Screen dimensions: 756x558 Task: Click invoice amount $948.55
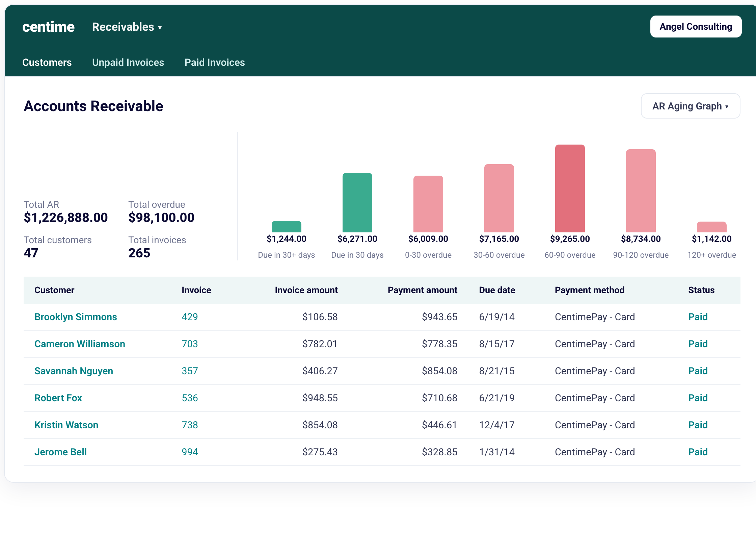[320, 398]
